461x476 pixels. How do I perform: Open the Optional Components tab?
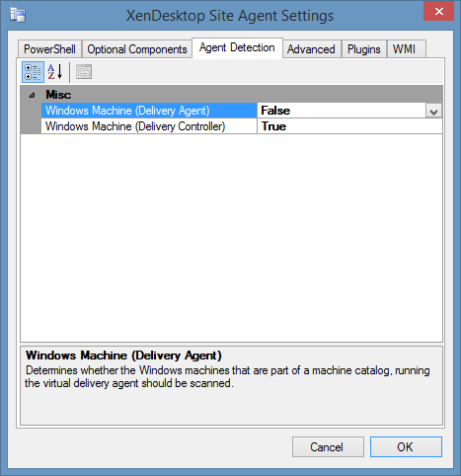pos(137,49)
